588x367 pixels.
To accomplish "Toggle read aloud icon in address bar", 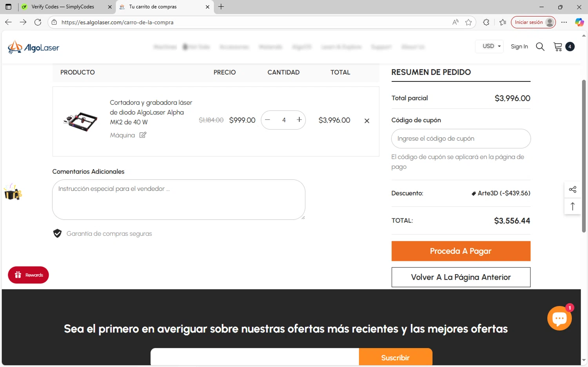I will pos(455,22).
